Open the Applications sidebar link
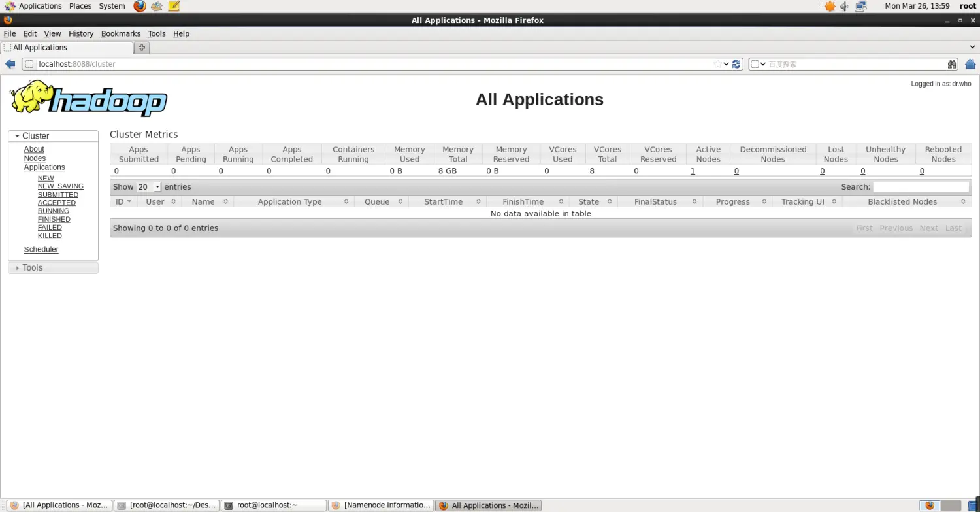 click(44, 167)
